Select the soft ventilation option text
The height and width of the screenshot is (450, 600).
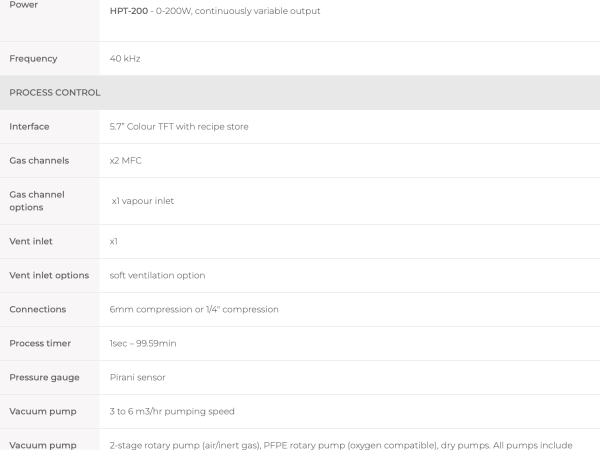(x=157, y=276)
